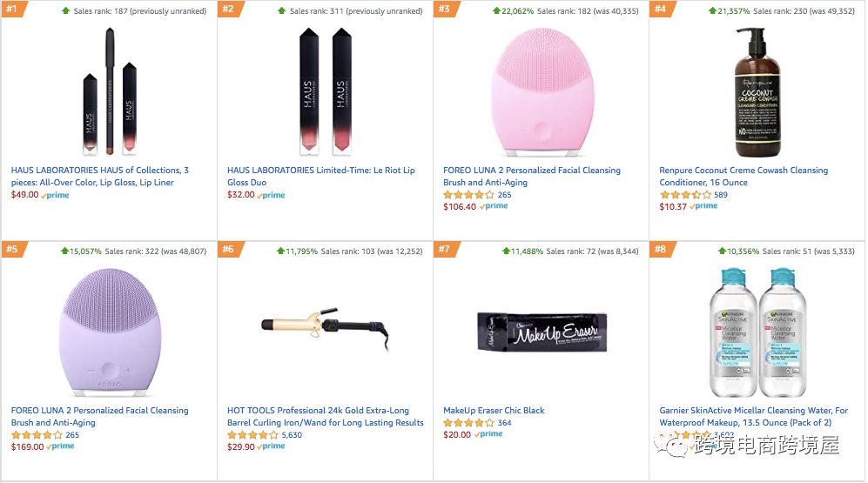Click the star rating of Renpure conditioner

point(684,195)
